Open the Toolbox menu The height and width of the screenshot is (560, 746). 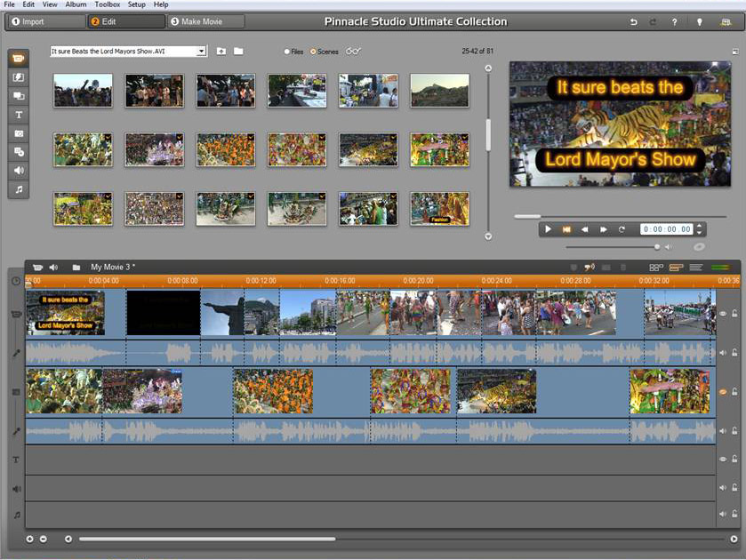point(108,4)
